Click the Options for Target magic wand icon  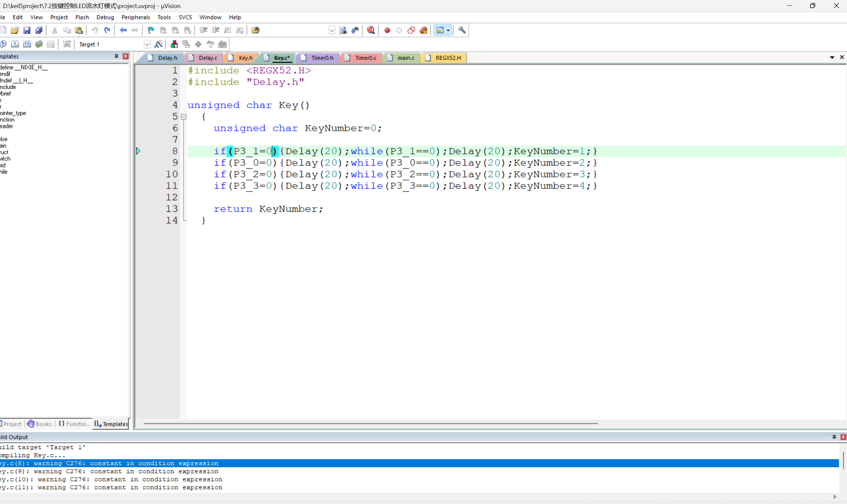click(158, 44)
